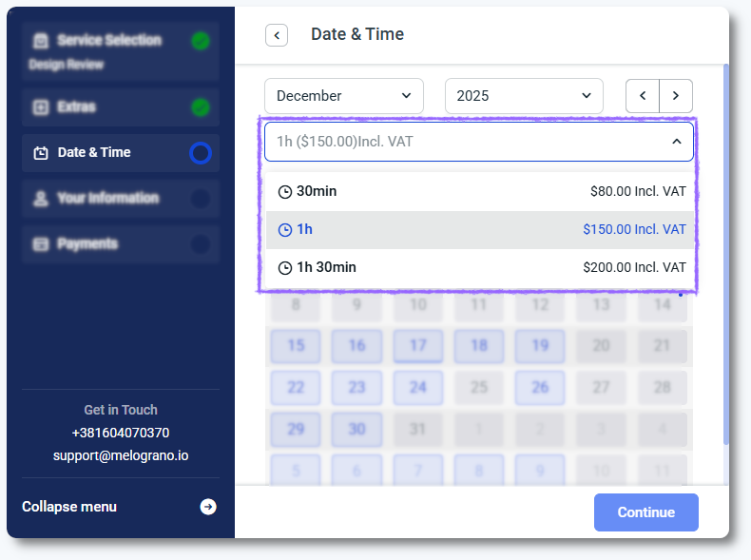Select the 30min $80.00 duration option
751x560 pixels.
[x=479, y=192]
